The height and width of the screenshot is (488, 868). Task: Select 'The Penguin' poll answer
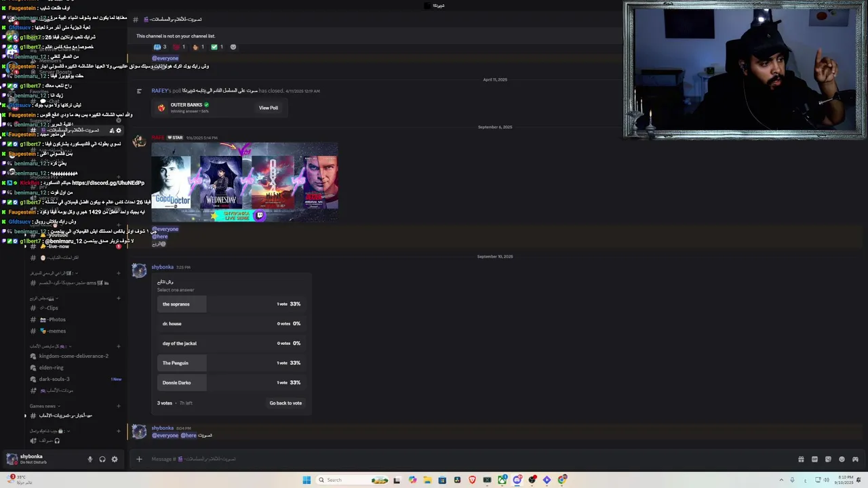tap(231, 363)
